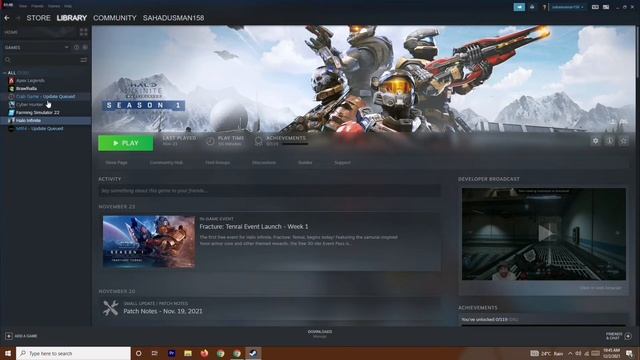Switch library to grid view icon
Screen dimensions: 640x360
click(84, 32)
